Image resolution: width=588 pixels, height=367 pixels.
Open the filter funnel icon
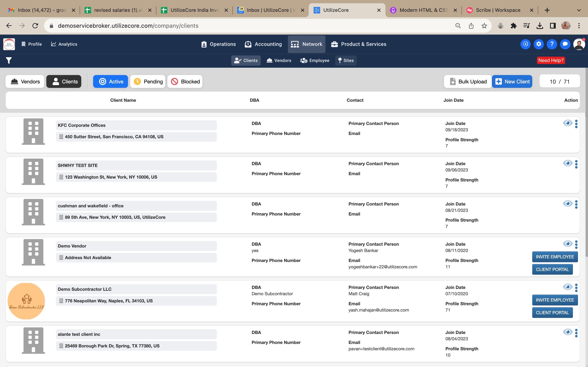click(x=9, y=60)
